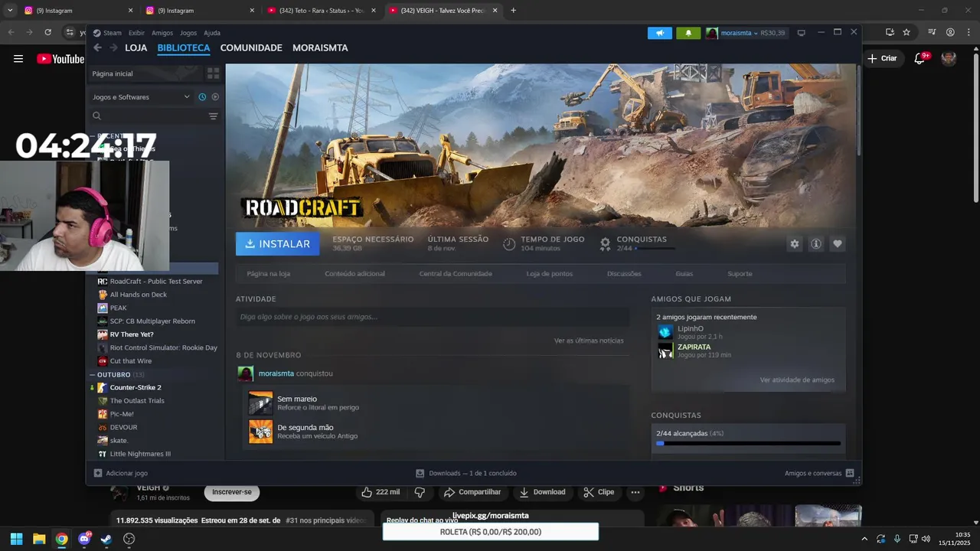Viewport: 980px width, 551px height.
Task: Open Windows Start menu
Action: [16, 539]
